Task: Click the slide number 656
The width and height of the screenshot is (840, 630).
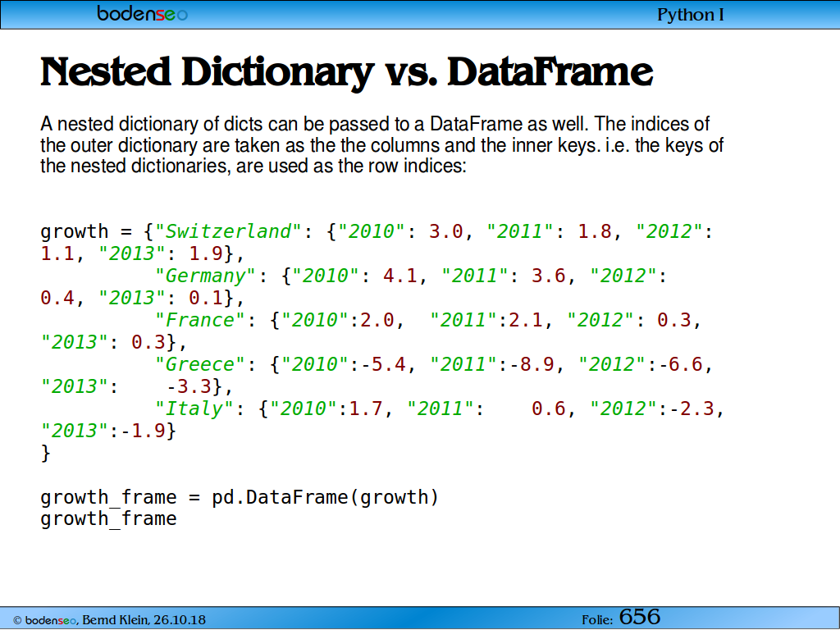Action: tap(640, 617)
